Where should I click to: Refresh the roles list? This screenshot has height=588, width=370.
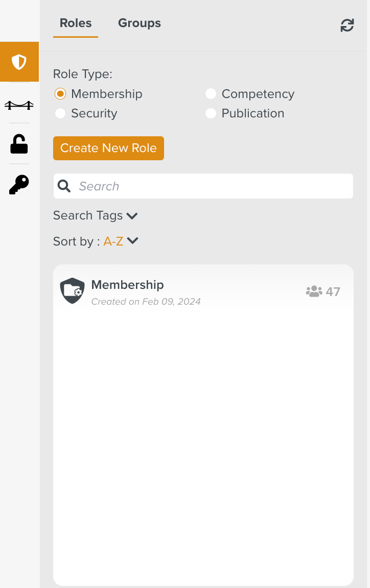pos(347,25)
